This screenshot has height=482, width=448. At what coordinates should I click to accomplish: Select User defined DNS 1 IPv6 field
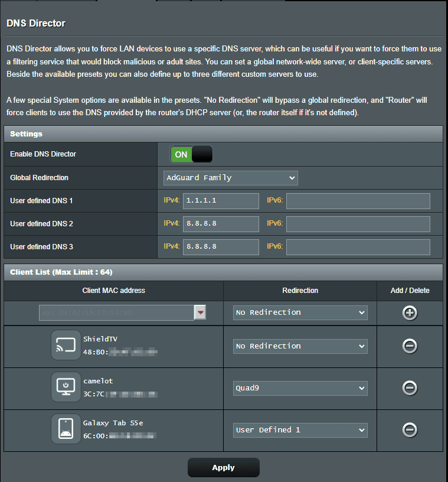[x=358, y=201]
